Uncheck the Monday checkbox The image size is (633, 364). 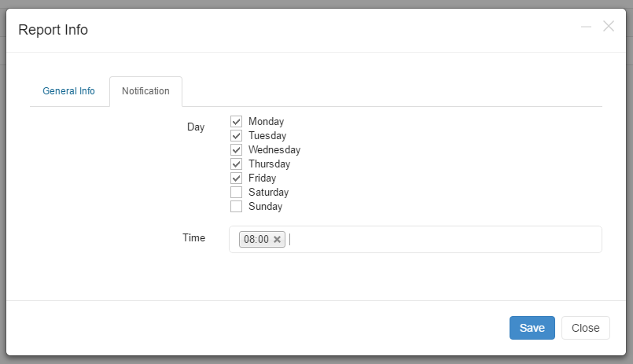pyautogui.click(x=236, y=122)
